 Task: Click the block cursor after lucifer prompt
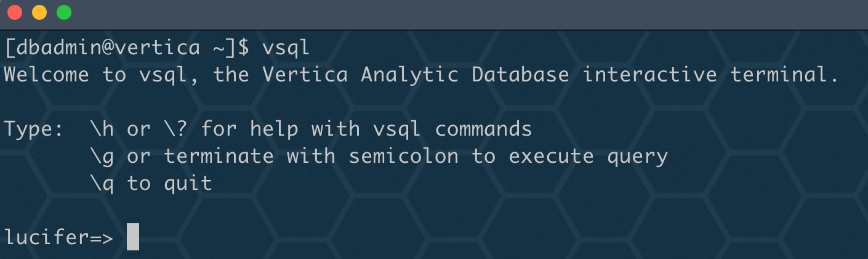pyautogui.click(x=133, y=237)
